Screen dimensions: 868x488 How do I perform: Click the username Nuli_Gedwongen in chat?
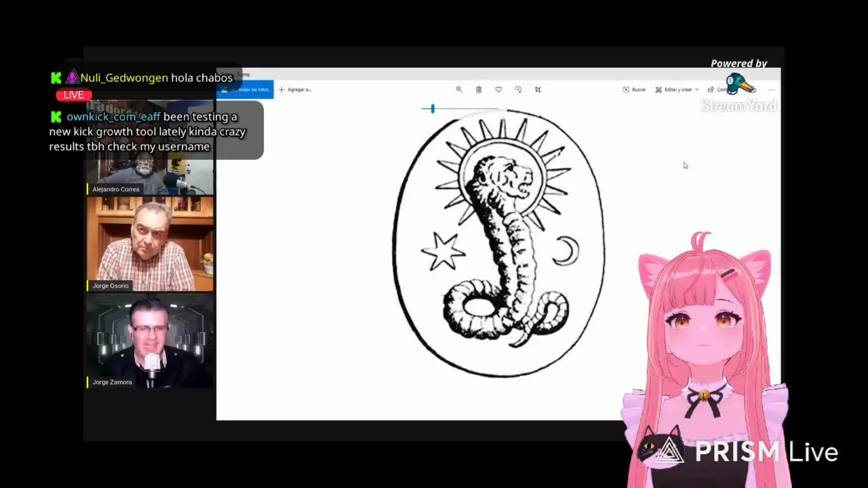coord(124,78)
